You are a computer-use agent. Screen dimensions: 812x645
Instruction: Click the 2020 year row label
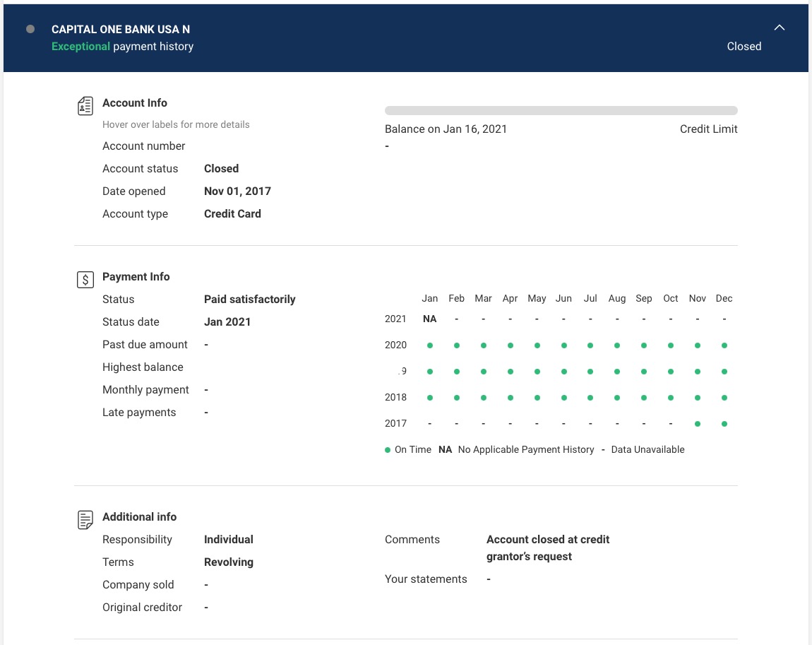(395, 345)
